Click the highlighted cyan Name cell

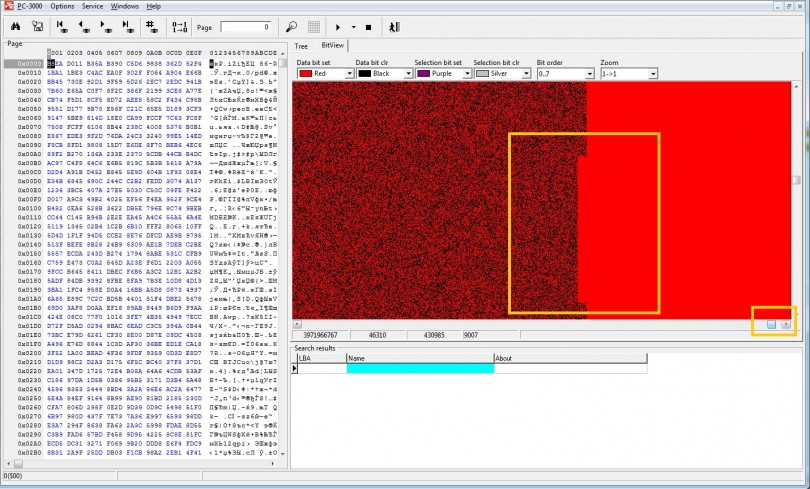click(x=420, y=368)
